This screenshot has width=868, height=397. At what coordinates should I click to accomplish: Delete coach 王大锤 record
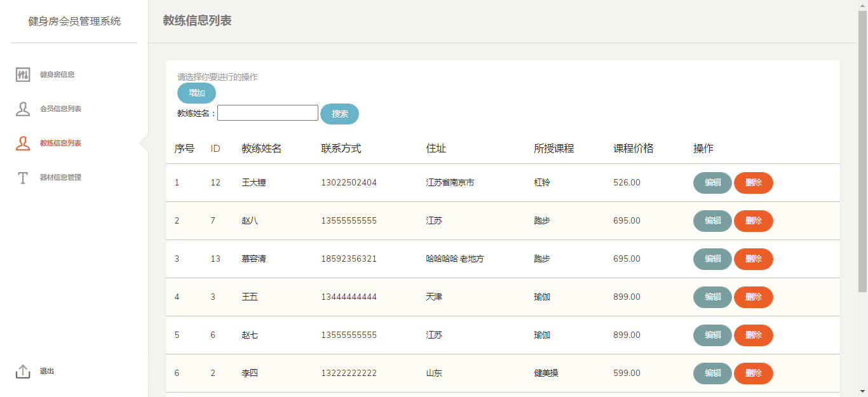click(753, 183)
